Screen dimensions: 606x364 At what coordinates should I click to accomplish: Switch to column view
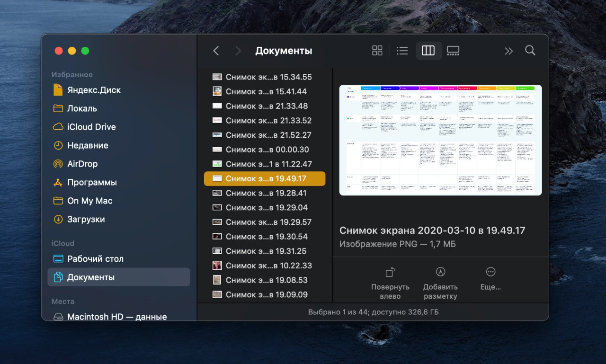tap(428, 51)
